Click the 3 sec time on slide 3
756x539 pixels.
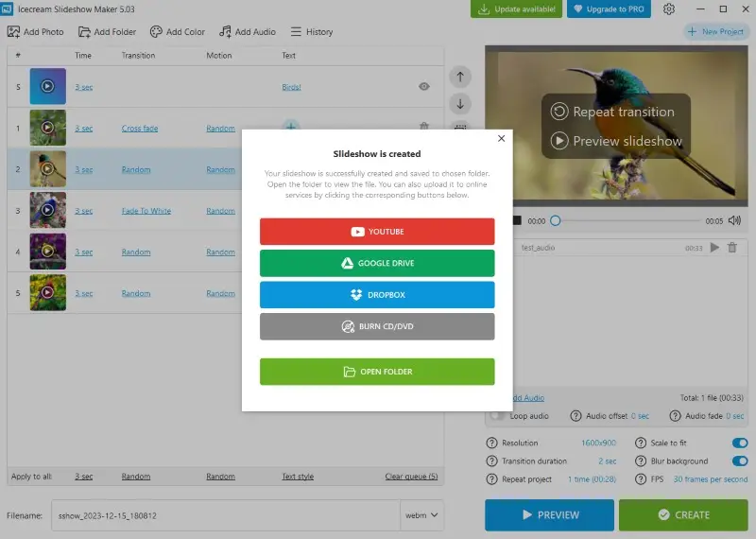tap(84, 211)
